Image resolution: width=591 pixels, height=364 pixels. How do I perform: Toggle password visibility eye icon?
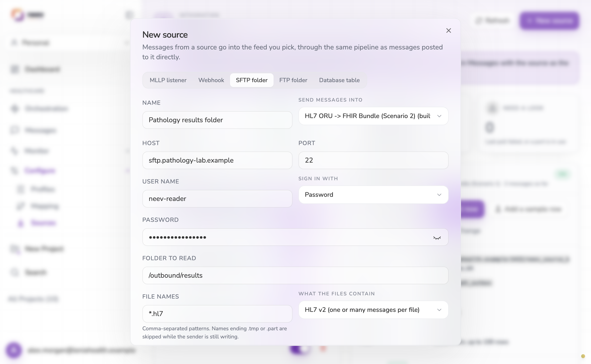437,238
